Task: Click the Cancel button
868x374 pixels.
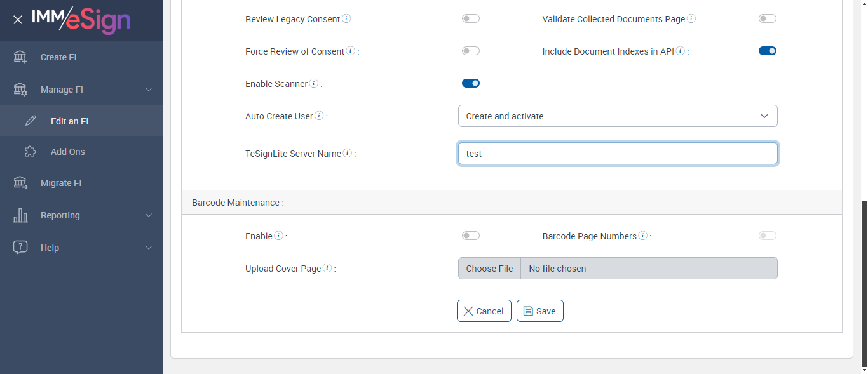Action: tap(484, 311)
